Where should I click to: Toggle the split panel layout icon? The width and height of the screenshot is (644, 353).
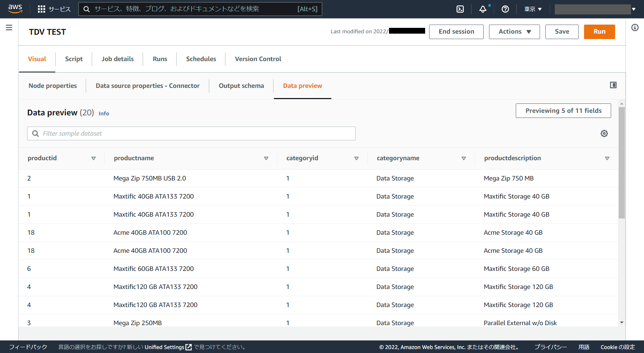coord(613,85)
